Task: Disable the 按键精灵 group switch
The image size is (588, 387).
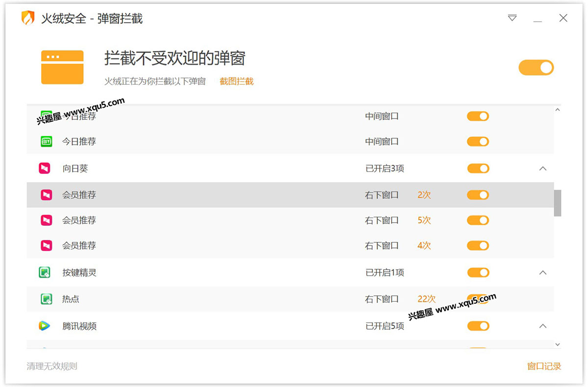Action: click(x=478, y=272)
